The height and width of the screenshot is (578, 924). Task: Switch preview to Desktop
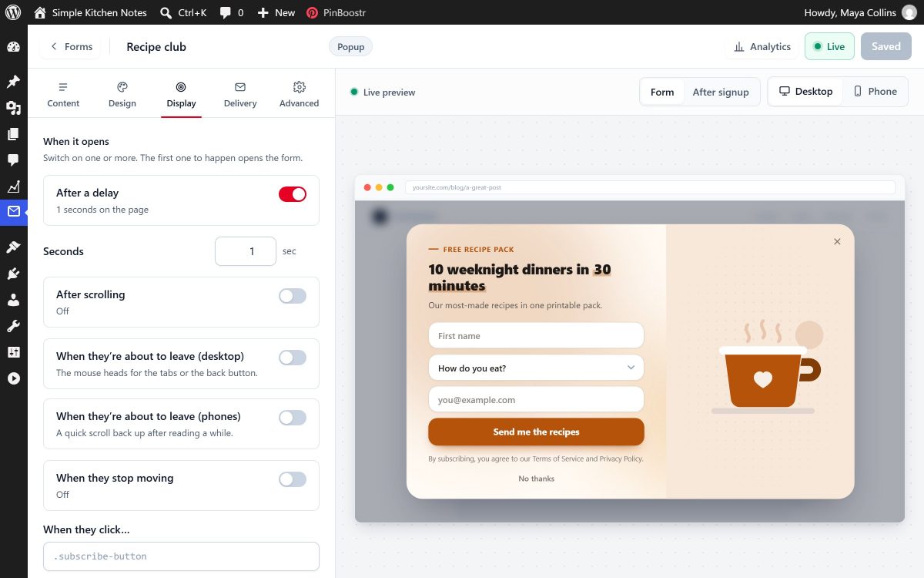click(805, 91)
